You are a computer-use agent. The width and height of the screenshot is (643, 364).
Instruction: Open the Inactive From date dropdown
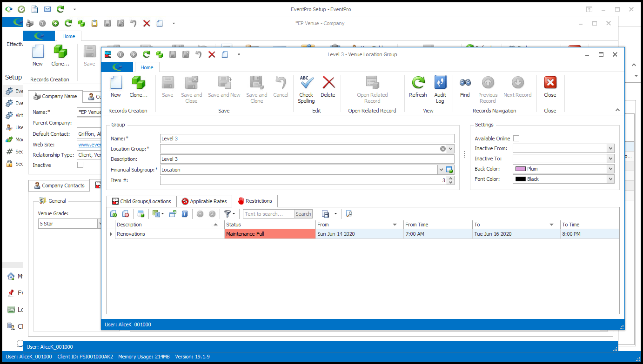[x=610, y=148]
